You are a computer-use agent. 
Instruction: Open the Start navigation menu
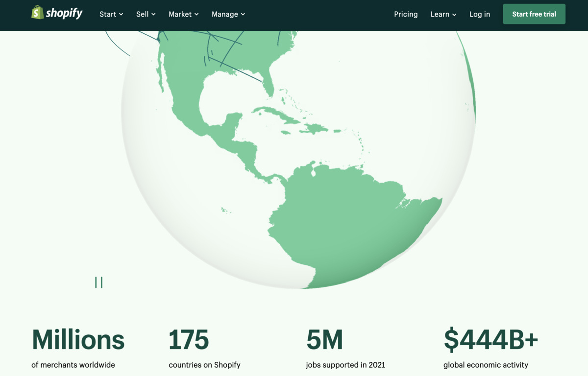click(x=111, y=14)
